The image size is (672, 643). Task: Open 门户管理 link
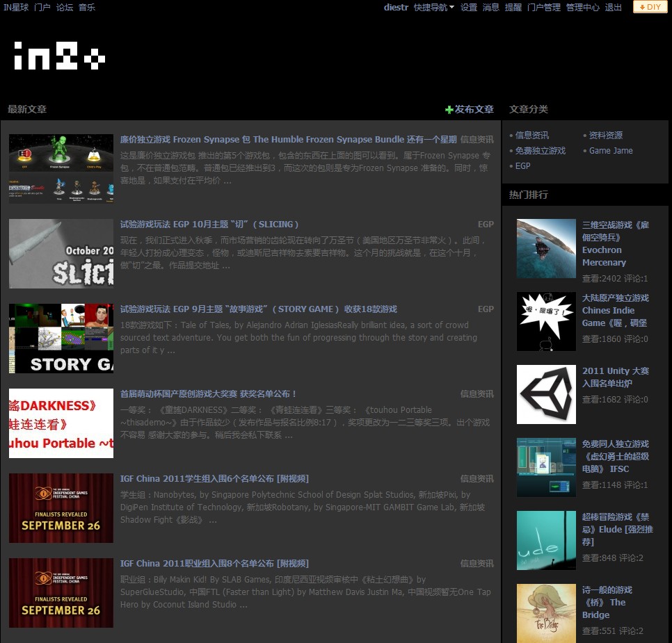544,7
